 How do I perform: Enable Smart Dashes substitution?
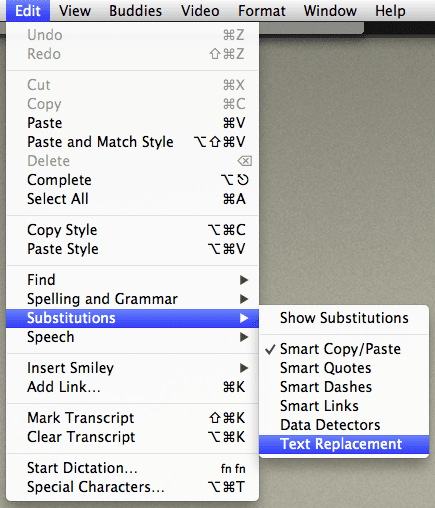[x=344, y=387]
